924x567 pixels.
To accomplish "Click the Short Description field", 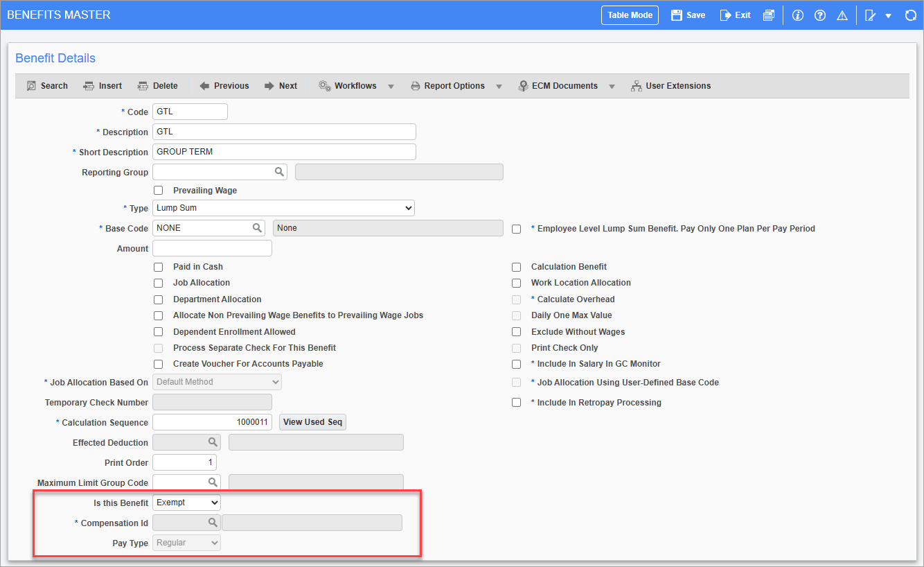I will pos(284,152).
